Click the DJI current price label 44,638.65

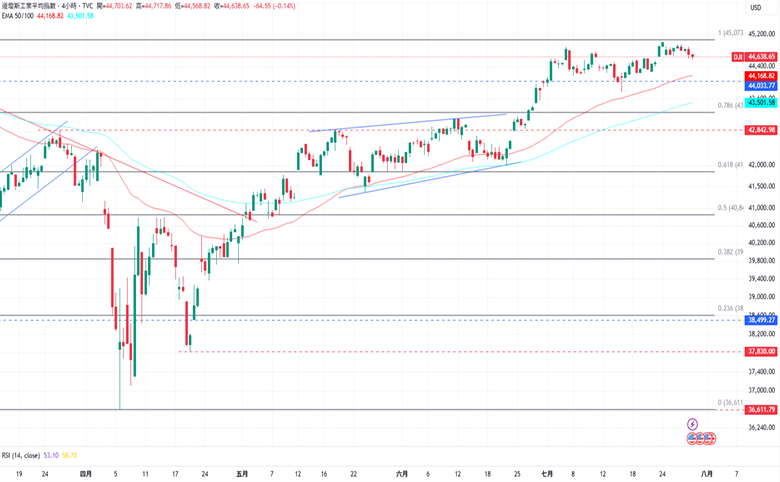pyautogui.click(x=762, y=57)
